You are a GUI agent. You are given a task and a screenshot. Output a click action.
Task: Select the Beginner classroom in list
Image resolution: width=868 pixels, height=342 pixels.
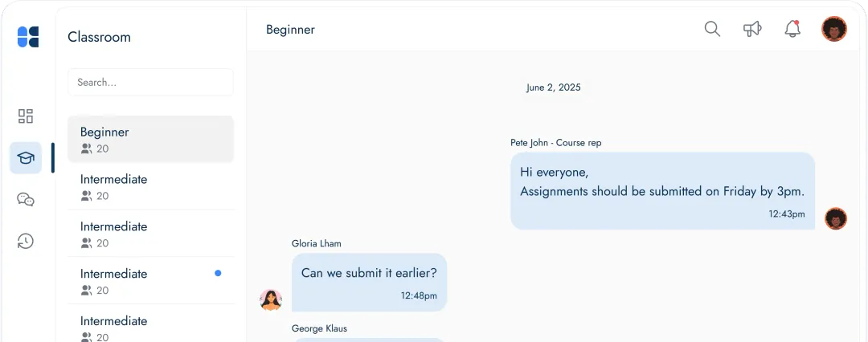click(150, 140)
